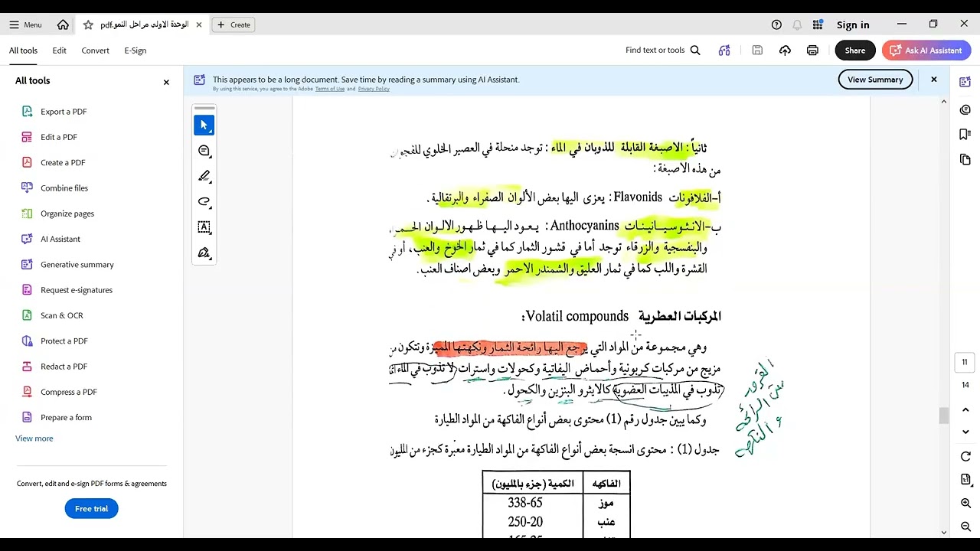980x551 pixels.
Task: Open the Convert tab
Action: (95, 51)
